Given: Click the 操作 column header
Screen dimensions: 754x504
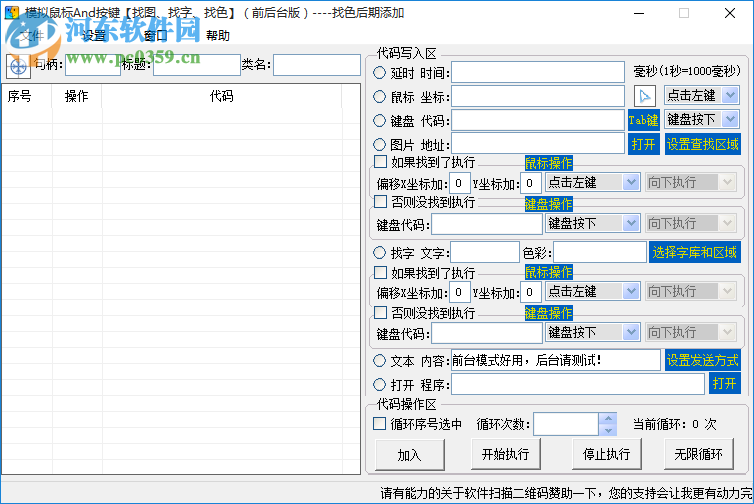Looking at the screenshot, I should (x=76, y=96).
